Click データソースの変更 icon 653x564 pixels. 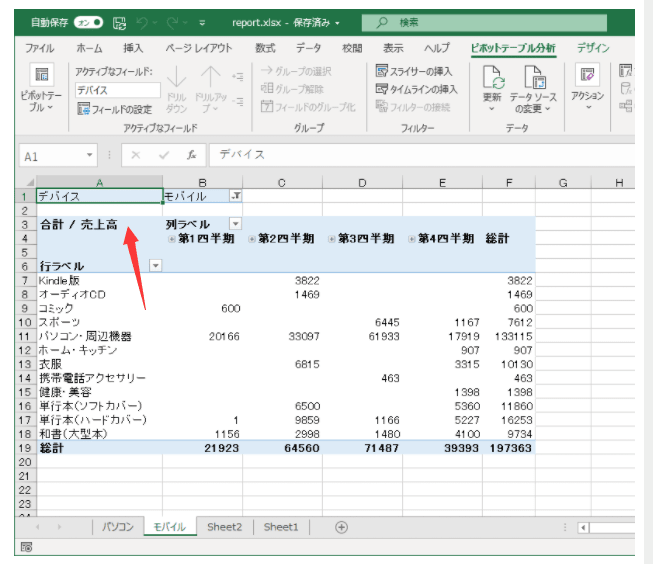tap(534, 77)
